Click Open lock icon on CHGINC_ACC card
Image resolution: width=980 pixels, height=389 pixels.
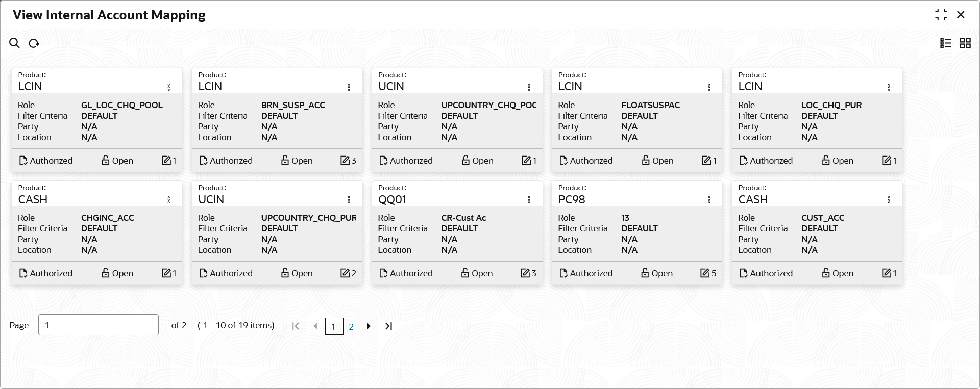point(106,273)
